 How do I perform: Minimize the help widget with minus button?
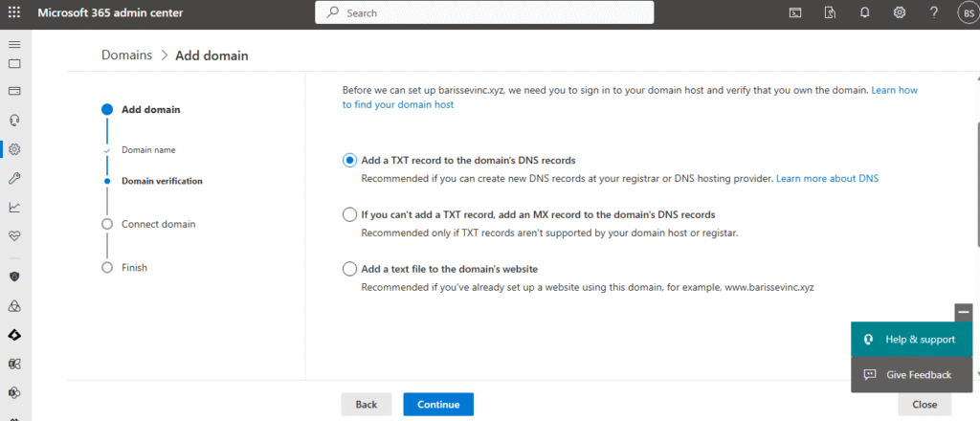[963, 312]
